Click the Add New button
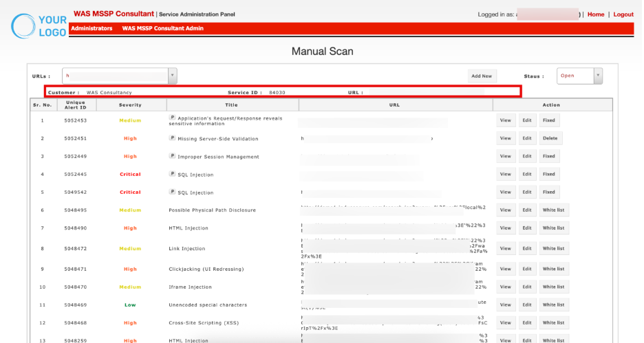Screen dimensions: 644x343 pos(482,76)
